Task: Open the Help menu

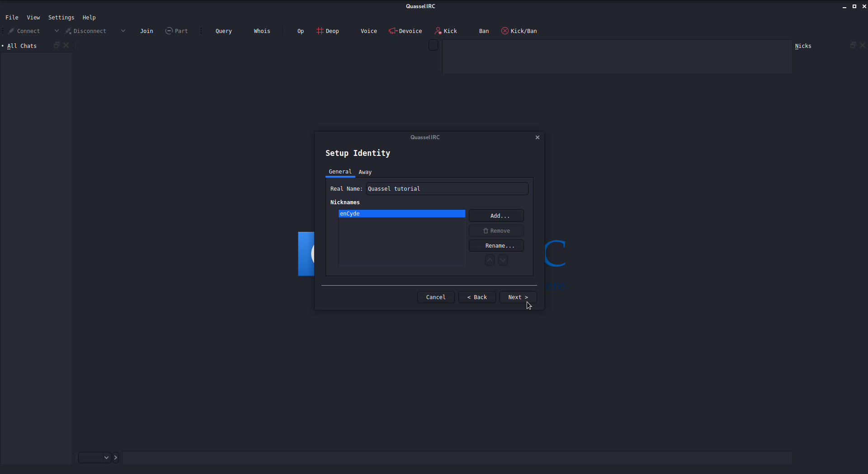Action: (x=89, y=18)
